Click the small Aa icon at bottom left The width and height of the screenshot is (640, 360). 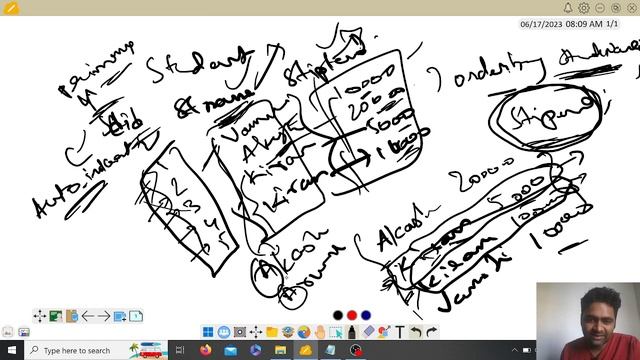pyautogui.click(x=7, y=332)
